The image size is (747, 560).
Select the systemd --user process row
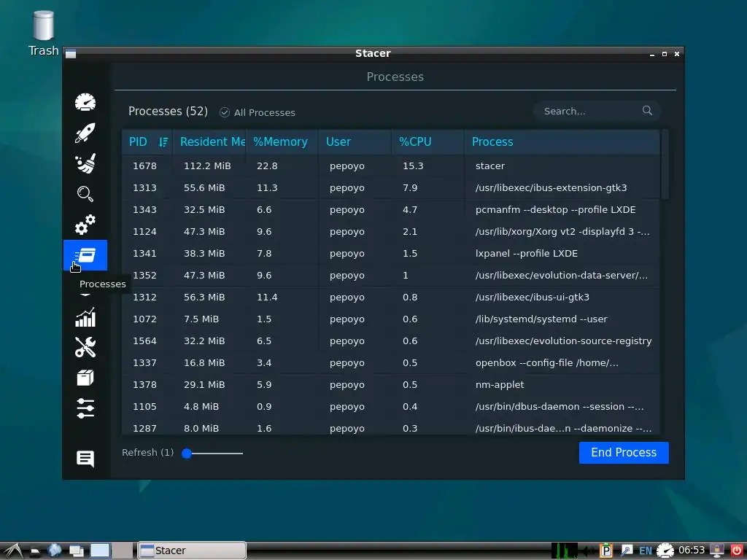point(391,319)
